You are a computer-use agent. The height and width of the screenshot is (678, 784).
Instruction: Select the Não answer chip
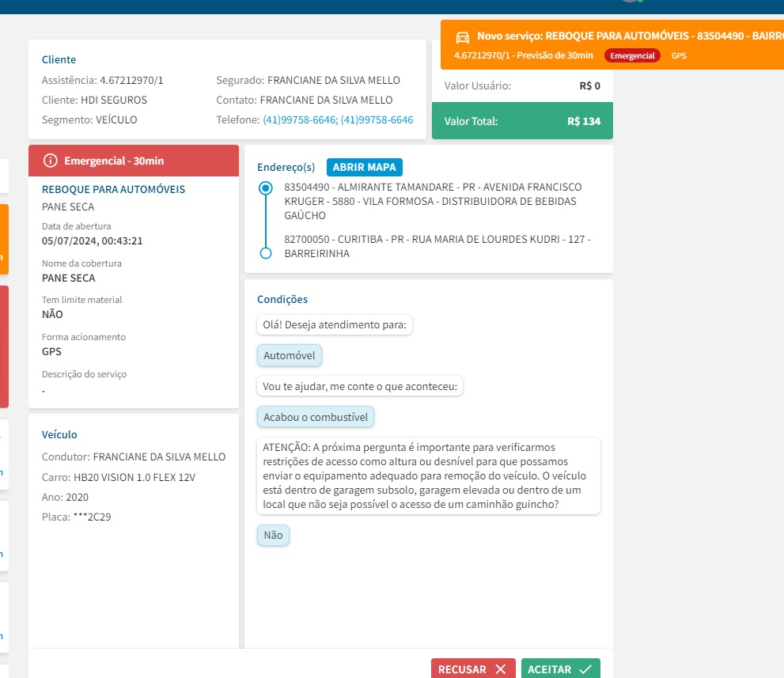[273, 535]
